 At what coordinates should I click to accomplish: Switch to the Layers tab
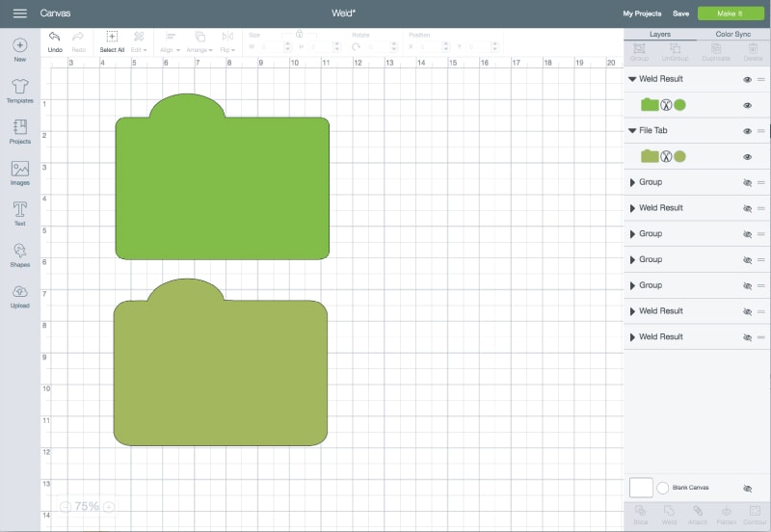click(x=660, y=34)
